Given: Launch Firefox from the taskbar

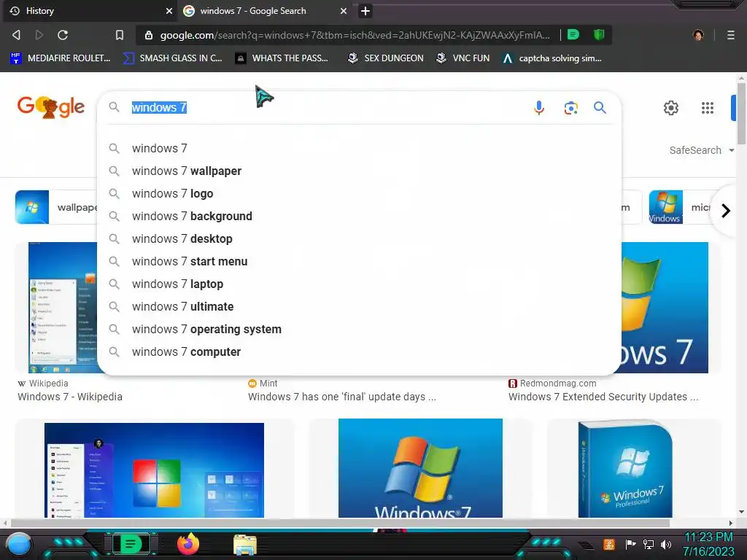Looking at the screenshot, I should [188, 544].
